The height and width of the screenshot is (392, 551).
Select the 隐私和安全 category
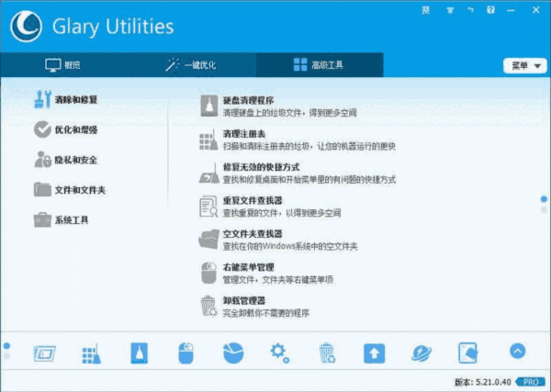point(66,160)
